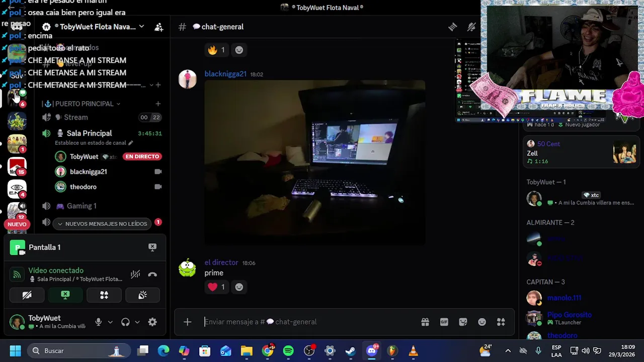Image resolution: width=644 pixels, height=362 pixels.
Task: Open the soundboard button
Action: click(x=143, y=295)
